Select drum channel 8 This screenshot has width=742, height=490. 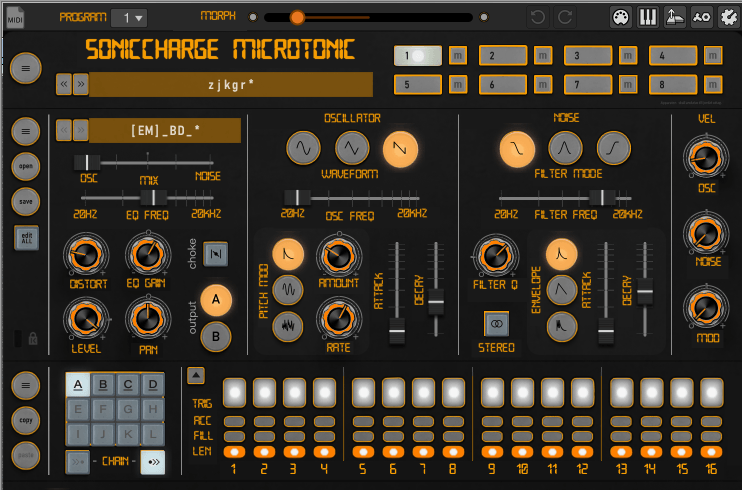673,85
